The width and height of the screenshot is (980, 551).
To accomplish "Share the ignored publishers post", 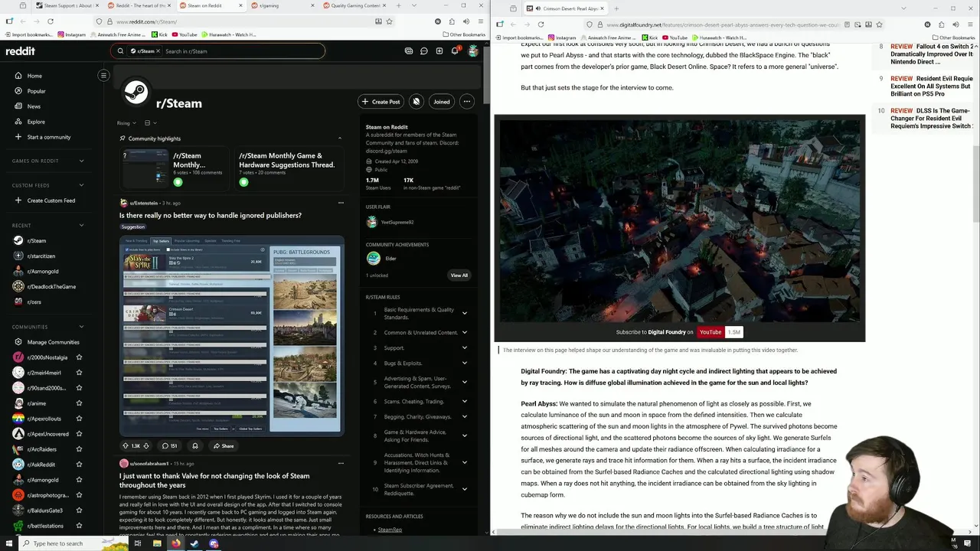I will pyautogui.click(x=223, y=445).
